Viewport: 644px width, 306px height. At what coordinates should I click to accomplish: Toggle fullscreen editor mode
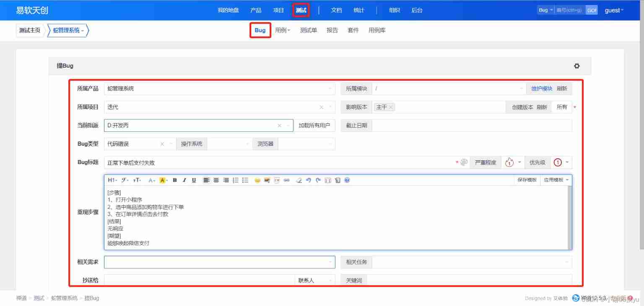pos(328,180)
